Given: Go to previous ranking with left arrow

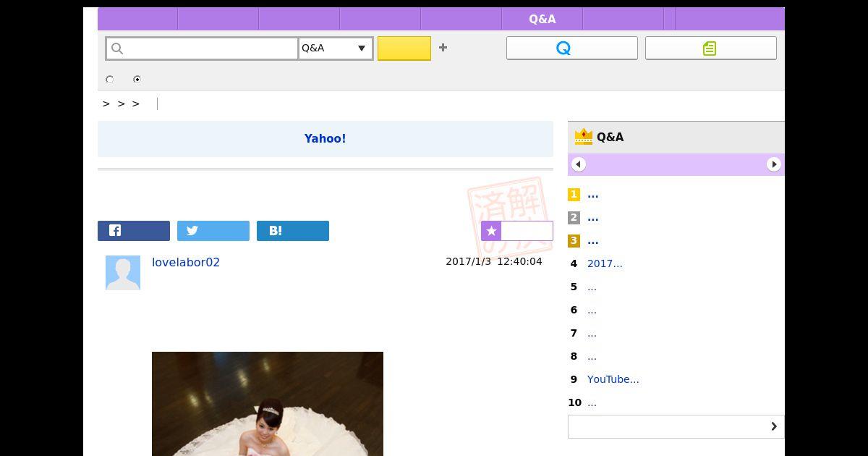Looking at the screenshot, I should 579,164.
